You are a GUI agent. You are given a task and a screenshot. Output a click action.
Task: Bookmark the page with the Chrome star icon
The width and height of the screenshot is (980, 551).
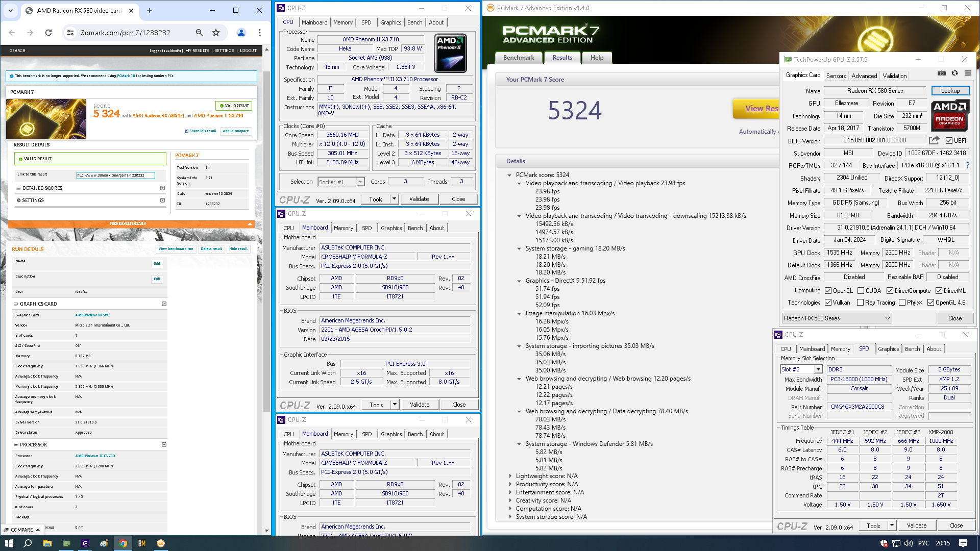[x=216, y=33]
